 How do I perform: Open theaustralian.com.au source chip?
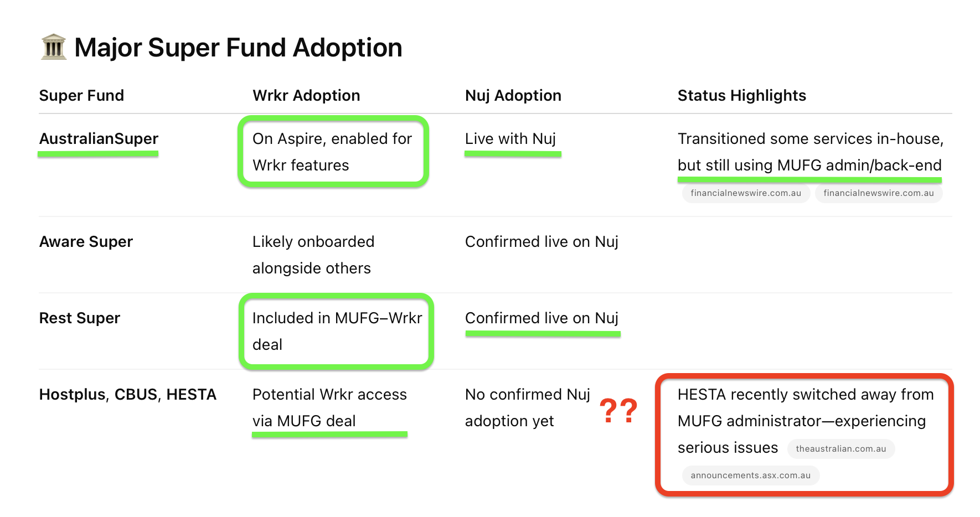[x=841, y=449]
